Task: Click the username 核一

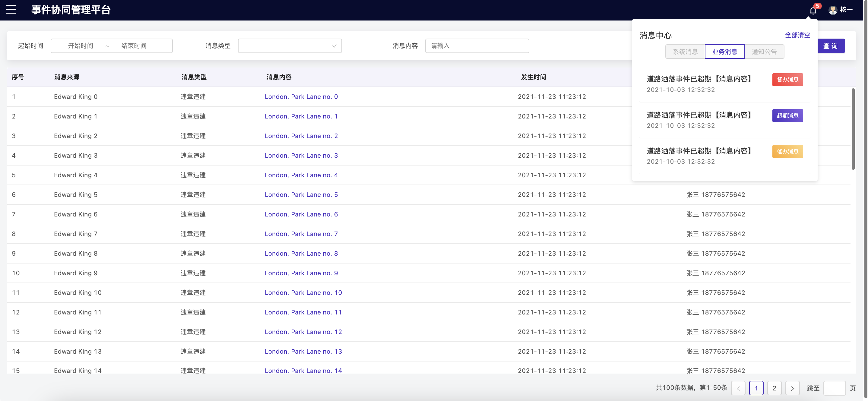Action: (846, 10)
